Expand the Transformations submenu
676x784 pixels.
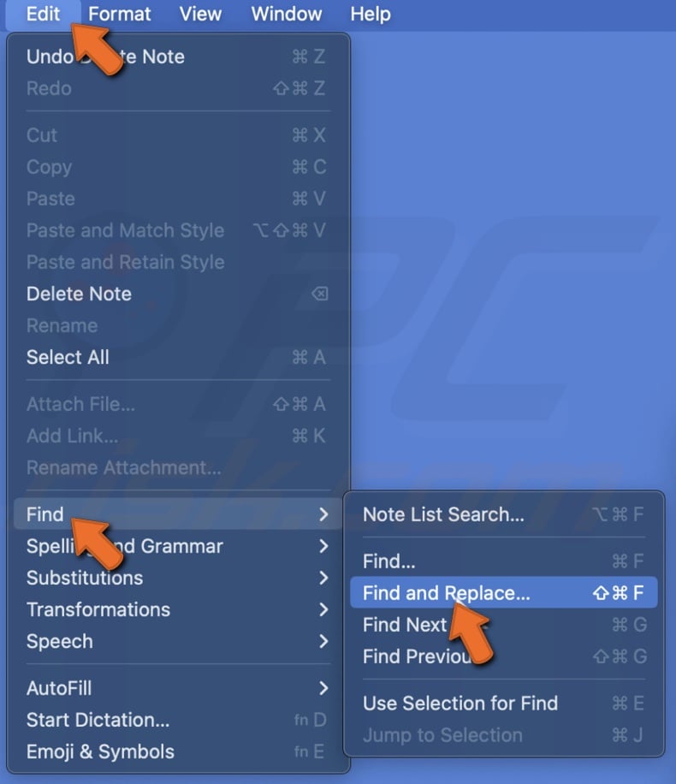(98, 609)
